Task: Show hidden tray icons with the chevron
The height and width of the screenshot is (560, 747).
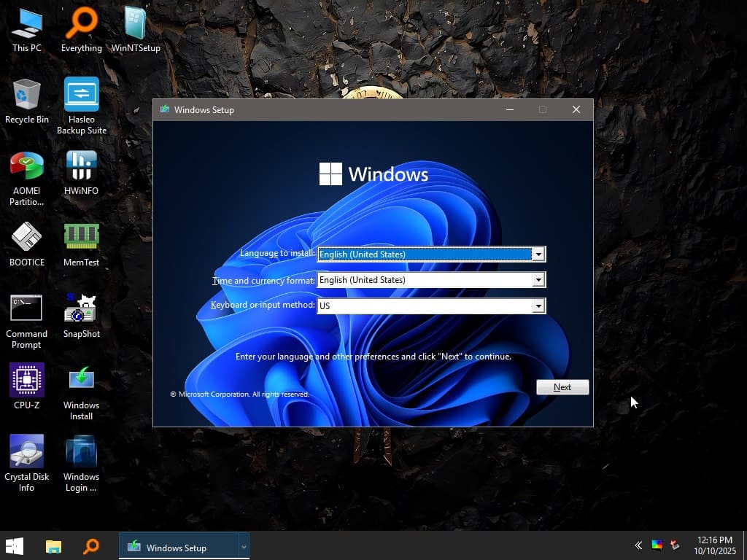Action: coord(638,545)
